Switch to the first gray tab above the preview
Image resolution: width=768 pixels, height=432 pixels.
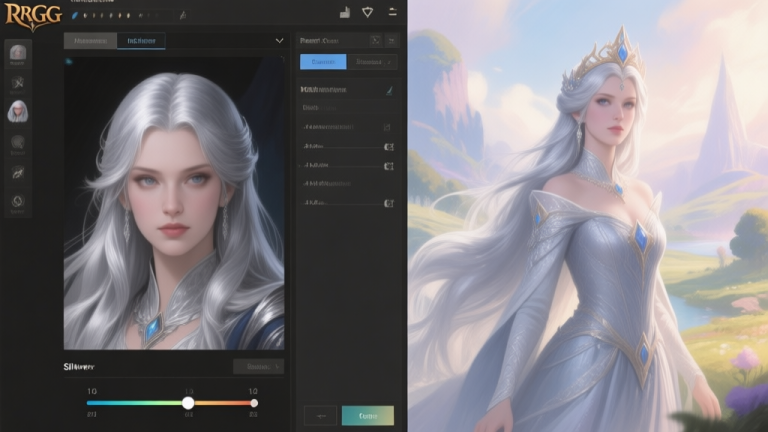click(x=91, y=41)
